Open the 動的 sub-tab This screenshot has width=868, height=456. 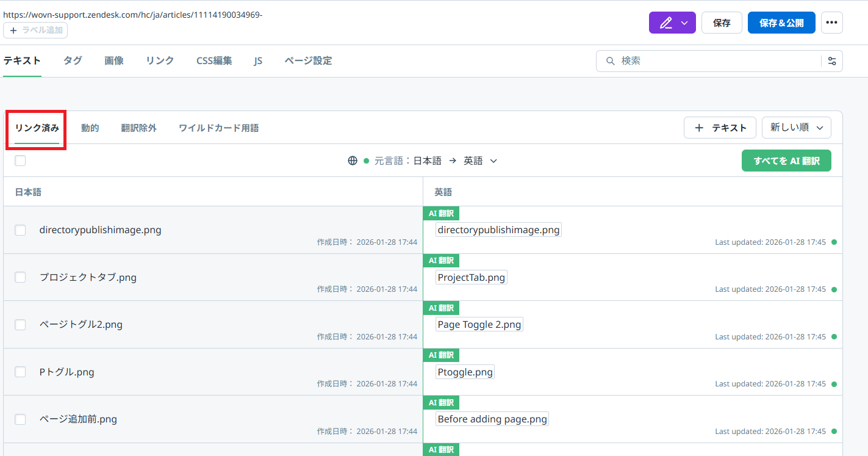(90, 128)
